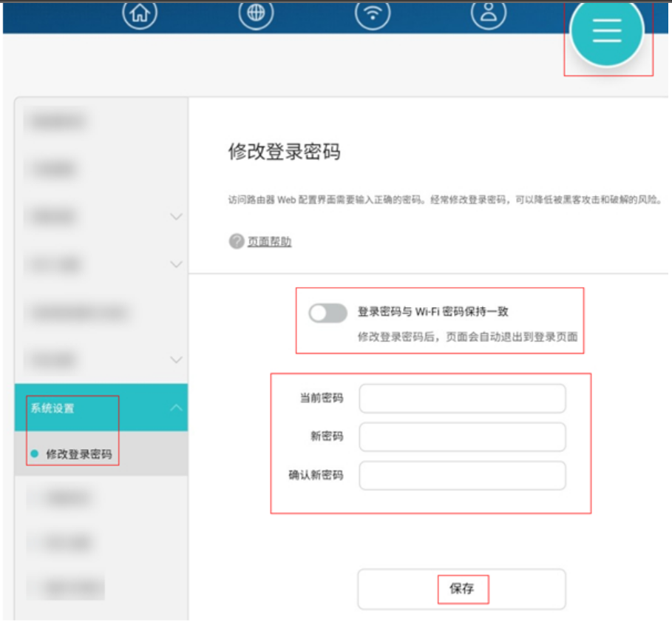Toggle 登录密码与 Wi-Fi 密码保持一致 switch
Screen dimensions: 672x637
327,313
